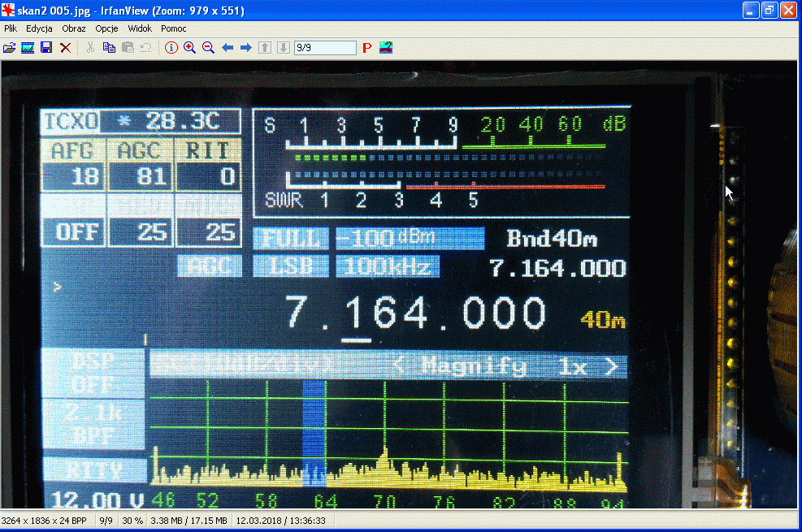This screenshot has height=532, width=802.
Task: Open the Plik menu
Action: coord(11,28)
